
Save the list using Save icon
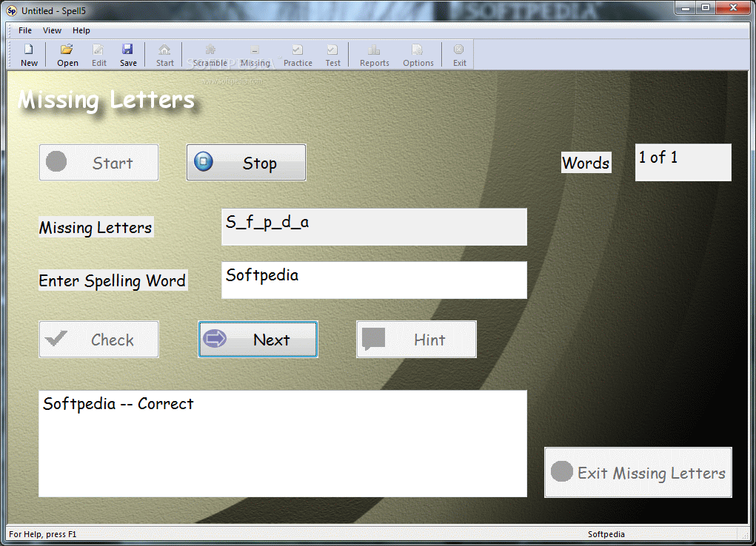[x=128, y=55]
